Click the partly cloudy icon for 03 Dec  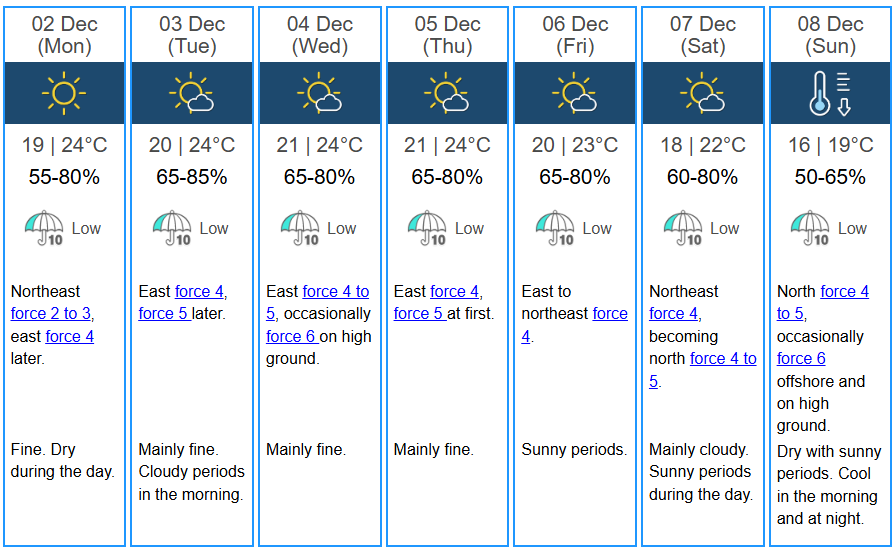pyautogui.click(x=192, y=93)
